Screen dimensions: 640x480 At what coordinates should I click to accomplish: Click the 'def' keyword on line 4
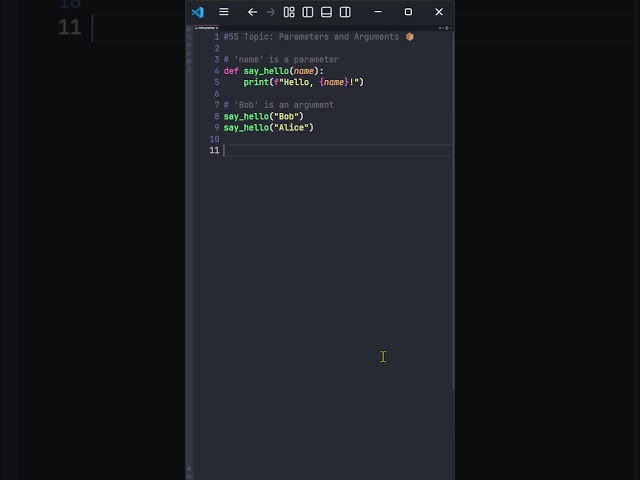(231, 71)
